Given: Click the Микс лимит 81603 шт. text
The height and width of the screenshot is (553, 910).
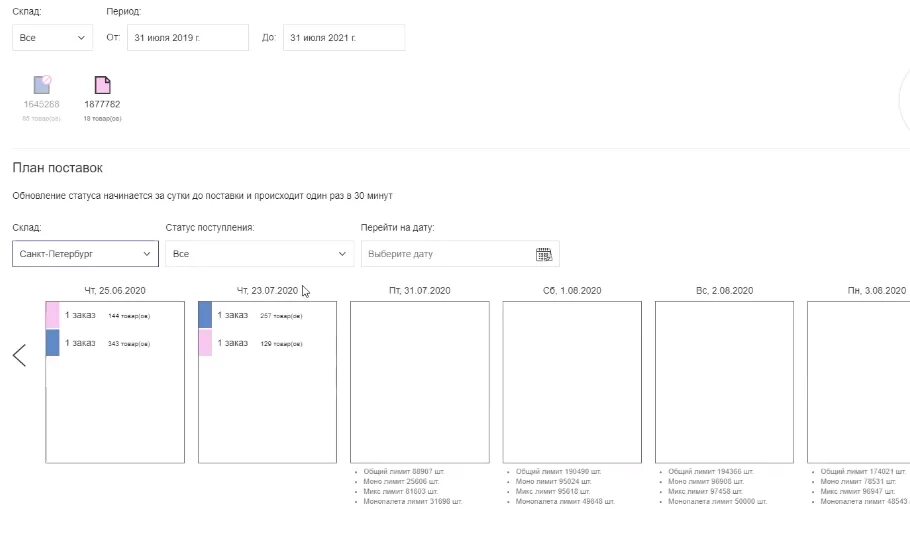Looking at the screenshot, I should 400,491.
